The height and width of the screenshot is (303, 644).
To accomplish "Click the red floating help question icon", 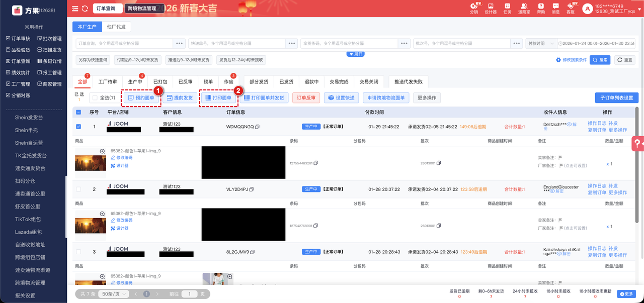I will click(x=638, y=144).
